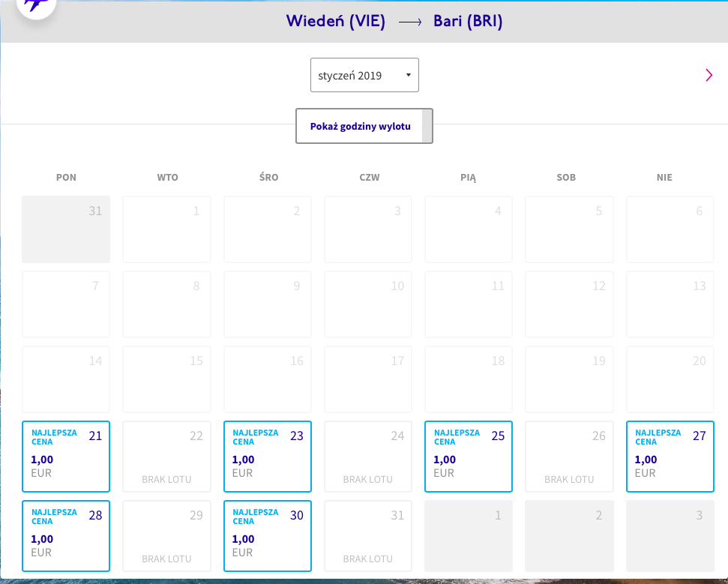728x584 pixels.
Task: Click the greyed-out December 31 cell
Action: click(66, 229)
